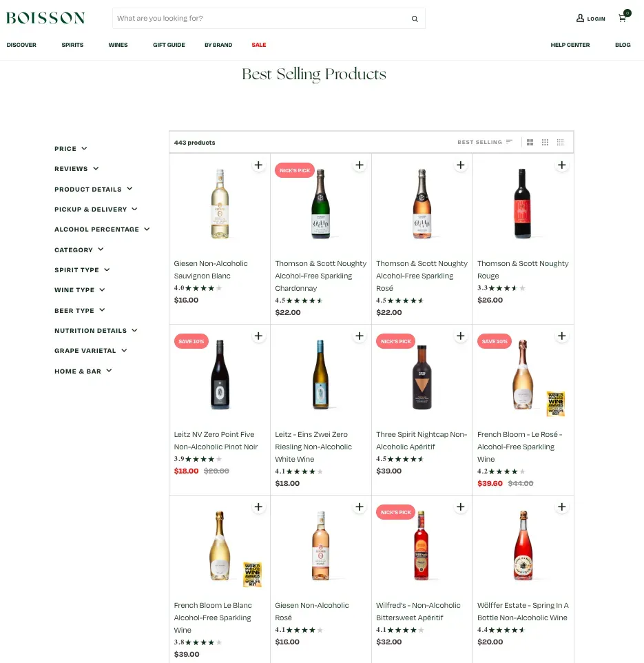Open the Spirits menu

click(x=72, y=45)
